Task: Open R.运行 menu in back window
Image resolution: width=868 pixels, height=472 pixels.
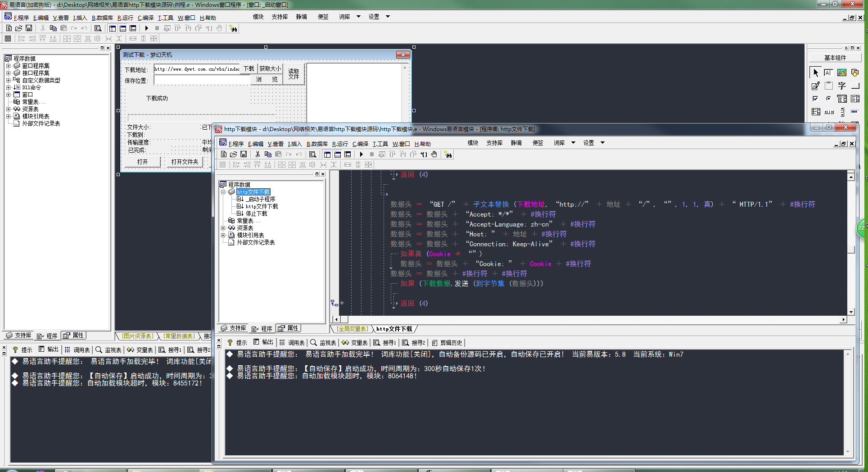Action: tap(125, 18)
